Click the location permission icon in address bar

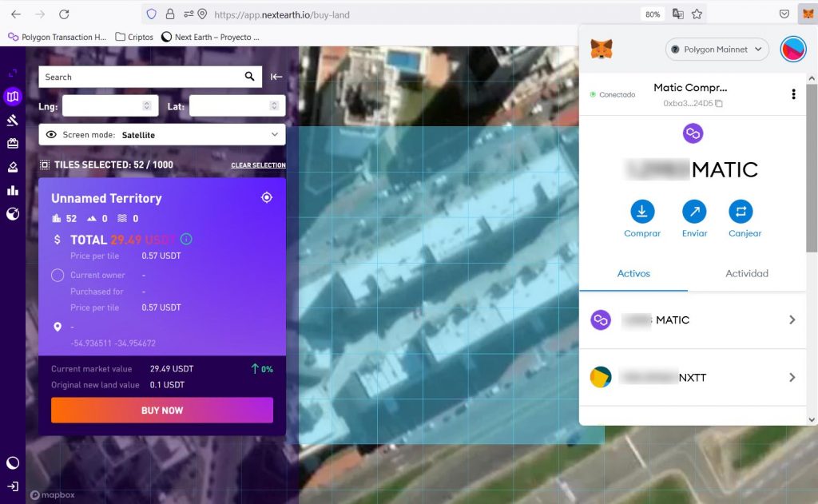pyautogui.click(x=202, y=14)
